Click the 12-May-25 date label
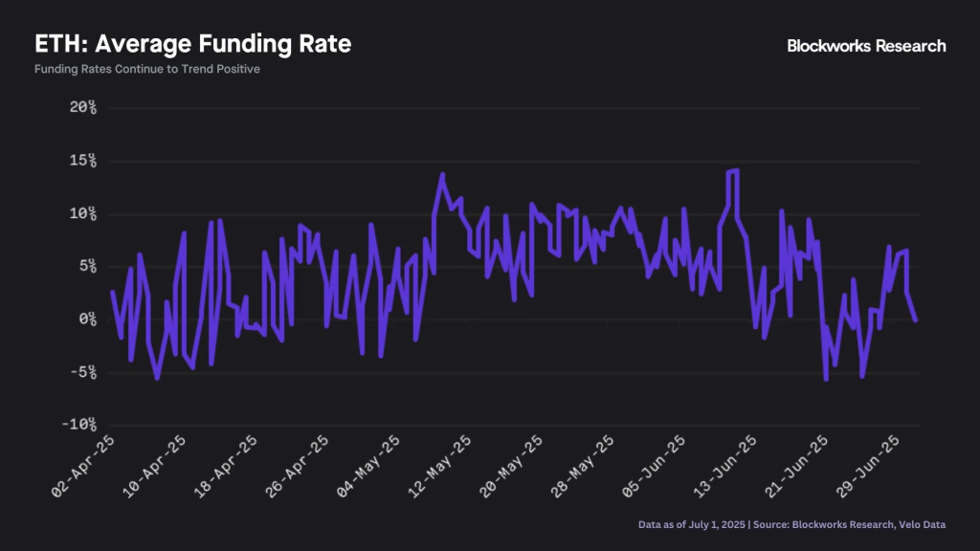Image resolution: width=980 pixels, height=551 pixels. [x=440, y=467]
